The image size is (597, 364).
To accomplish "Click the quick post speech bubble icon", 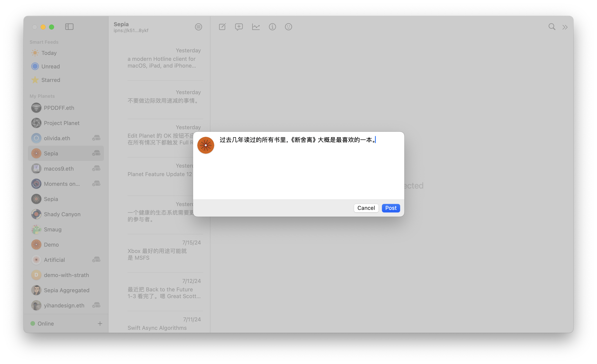I will point(239,27).
